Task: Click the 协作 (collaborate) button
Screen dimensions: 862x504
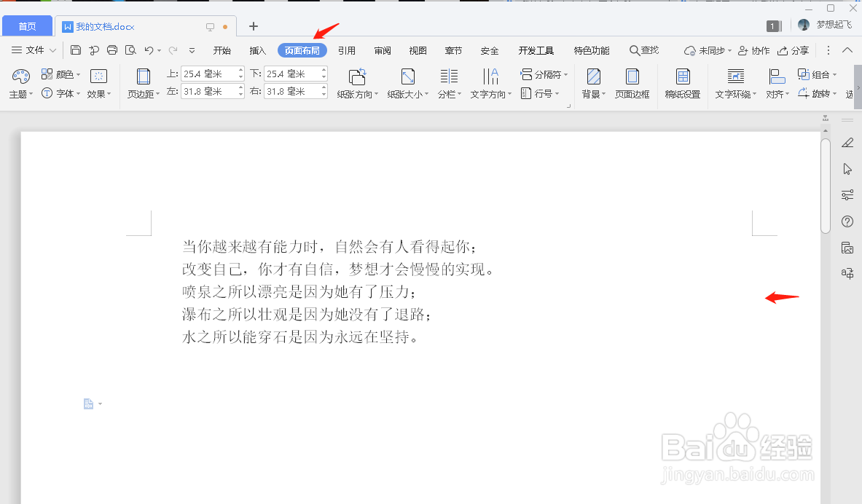Action: pos(754,50)
